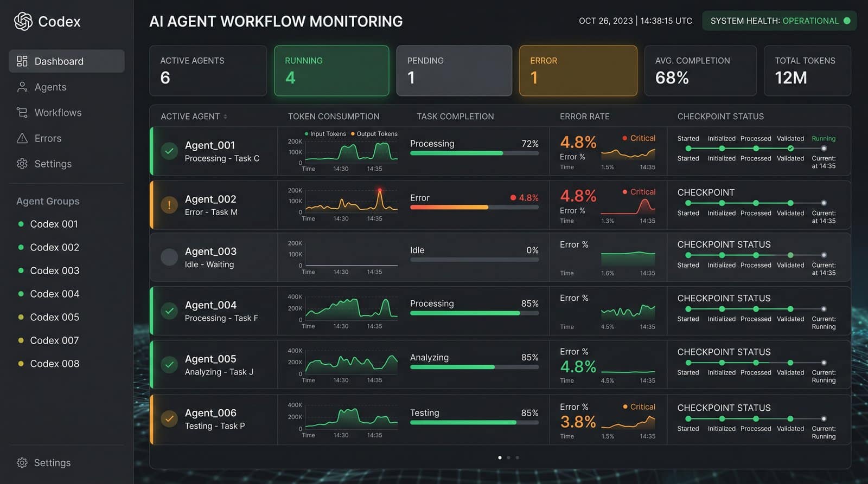Go to the second pagination dot

pyautogui.click(x=508, y=457)
